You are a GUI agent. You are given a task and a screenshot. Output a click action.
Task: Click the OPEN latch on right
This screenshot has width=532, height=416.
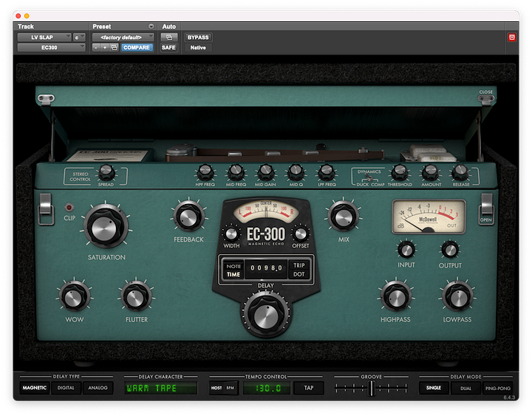pos(486,210)
